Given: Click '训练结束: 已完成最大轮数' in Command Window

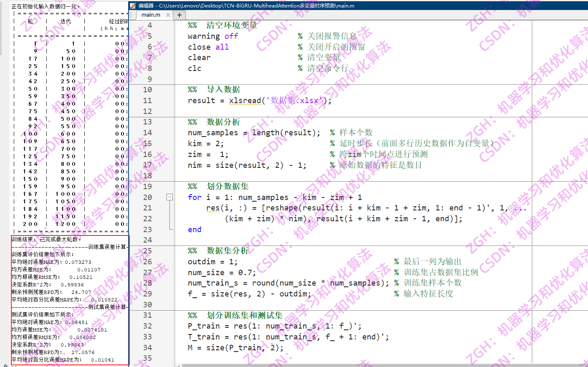Looking at the screenshot, I should tap(47, 239).
